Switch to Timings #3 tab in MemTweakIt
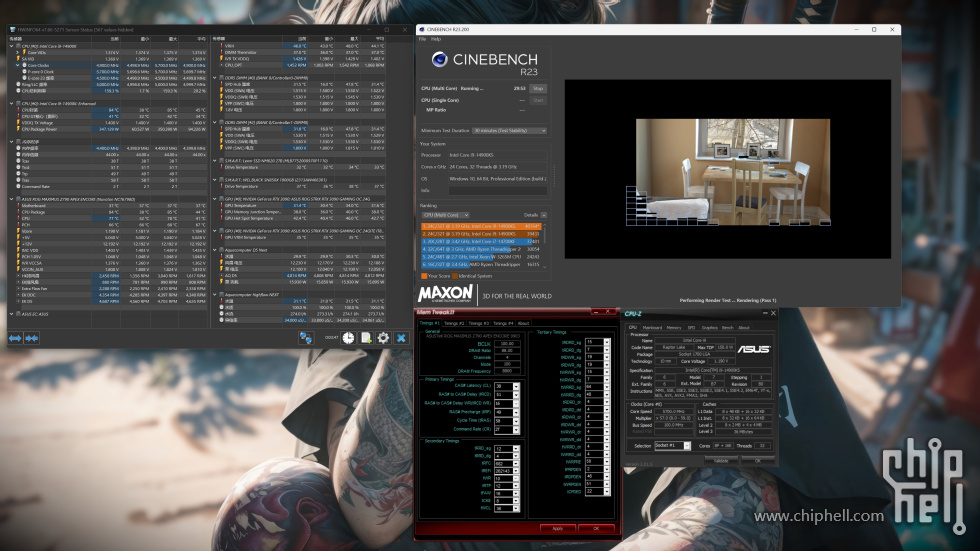 click(479, 323)
